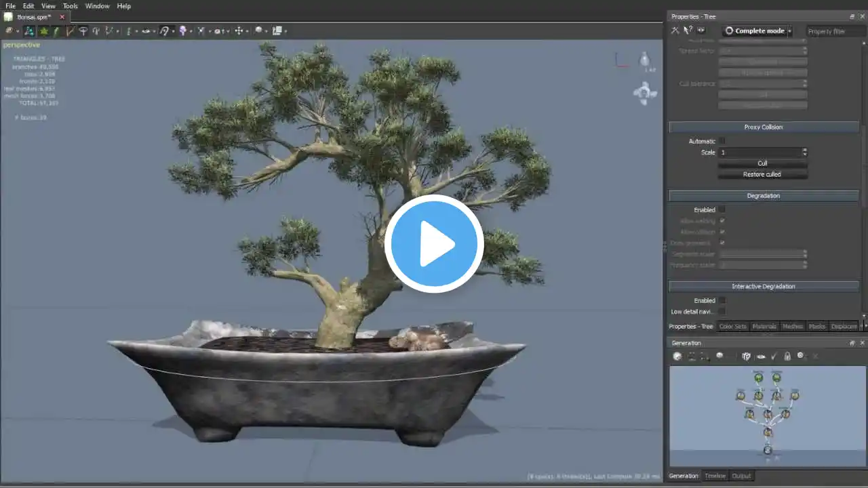Image resolution: width=868 pixels, height=488 pixels.
Task: Click the eye visibility icon in viewport toolbar
Action: click(146, 30)
